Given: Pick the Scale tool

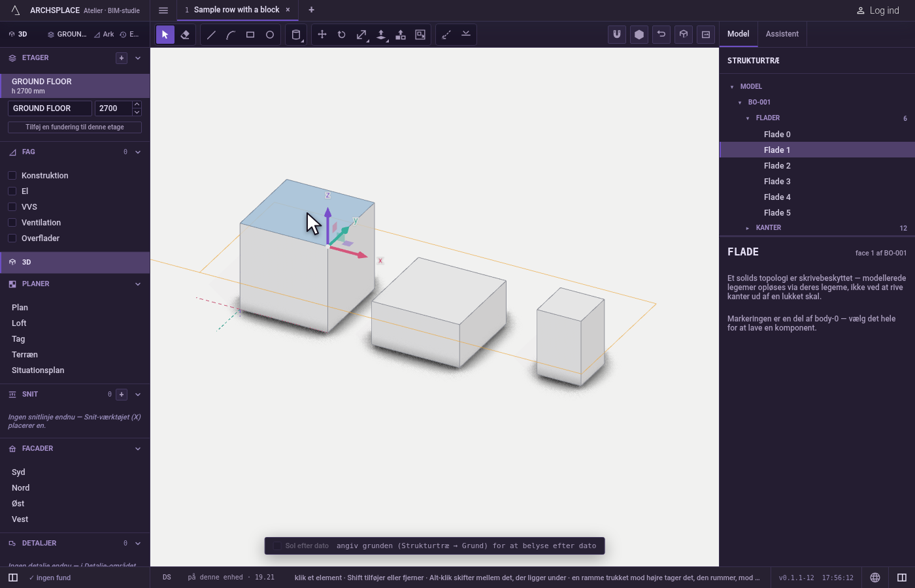Looking at the screenshot, I should point(361,35).
